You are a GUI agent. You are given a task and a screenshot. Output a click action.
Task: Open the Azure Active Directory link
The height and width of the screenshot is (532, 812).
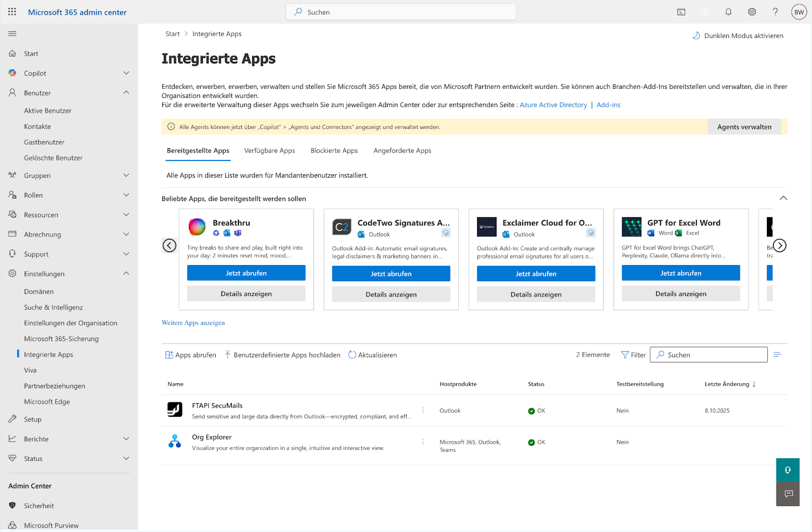(x=553, y=105)
